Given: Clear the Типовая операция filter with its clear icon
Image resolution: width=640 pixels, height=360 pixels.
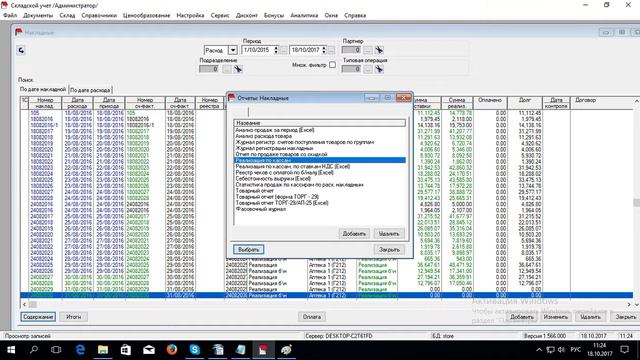Looking at the screenshot, I should point(379,69).
